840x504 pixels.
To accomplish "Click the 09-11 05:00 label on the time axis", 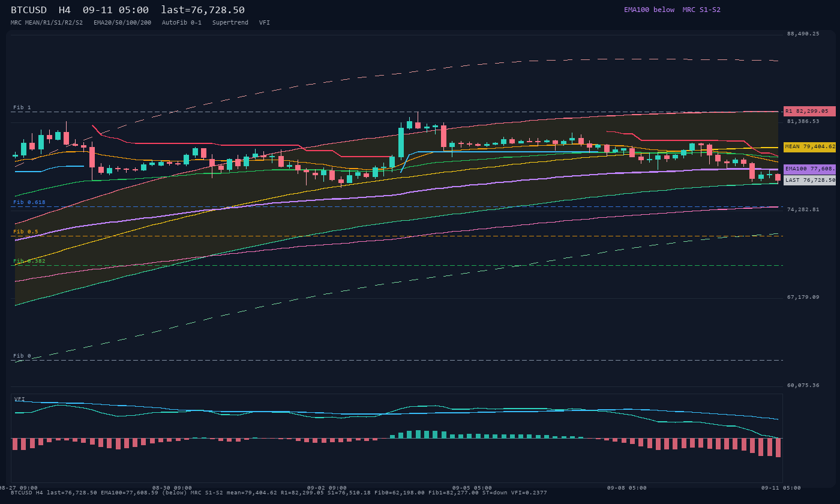I will click(x=781, y=488).
